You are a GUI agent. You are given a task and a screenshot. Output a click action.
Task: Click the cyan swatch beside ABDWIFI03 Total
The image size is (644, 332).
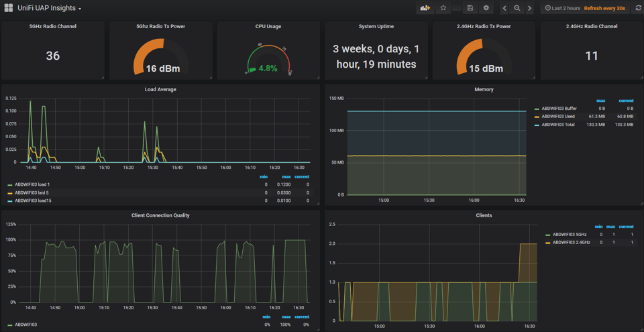click(537, 125)
